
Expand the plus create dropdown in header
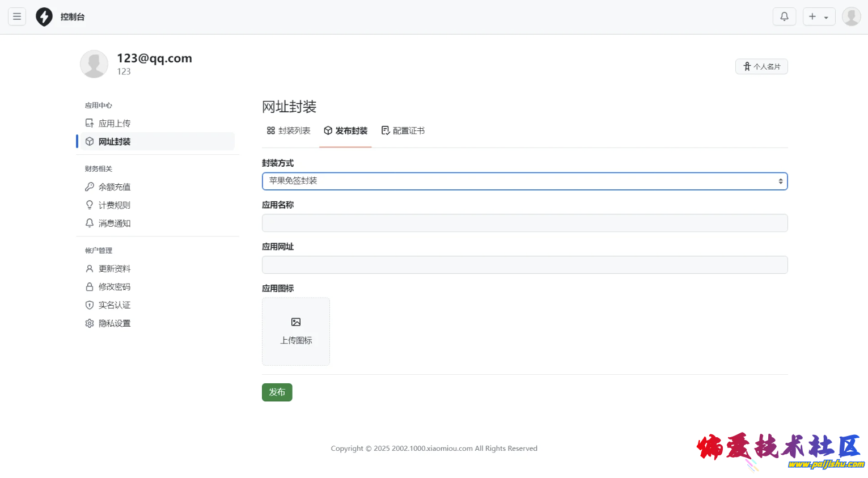819,17
